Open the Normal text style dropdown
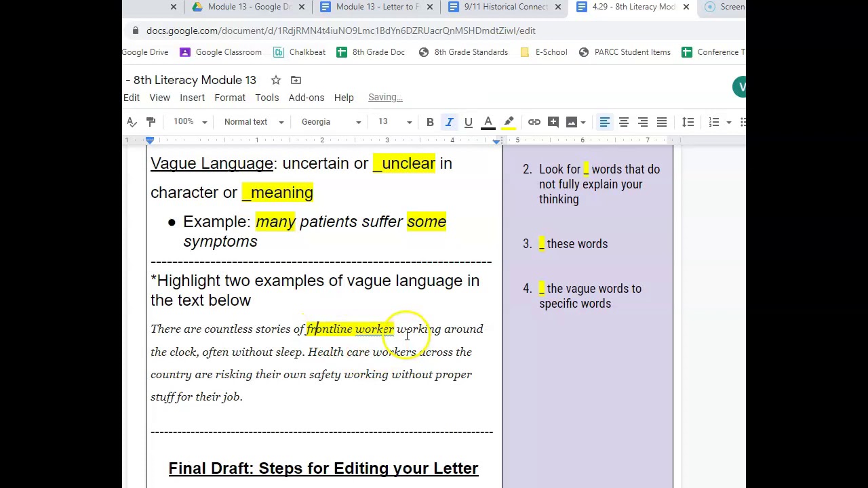Viewport: 868px width, 488px height. click(x=254, y=122)
